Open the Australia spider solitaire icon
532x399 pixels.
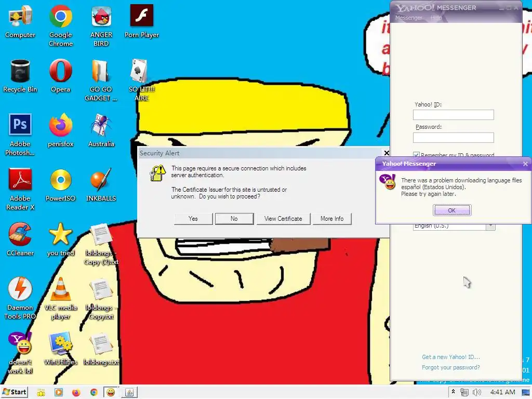coord(101,130)
